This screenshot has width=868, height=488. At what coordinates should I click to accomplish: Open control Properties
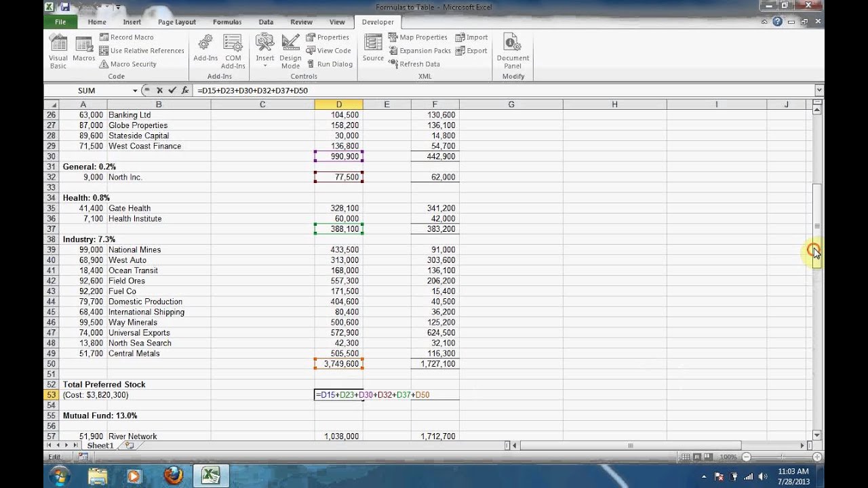pyautogui.click(x=328, y=37)
